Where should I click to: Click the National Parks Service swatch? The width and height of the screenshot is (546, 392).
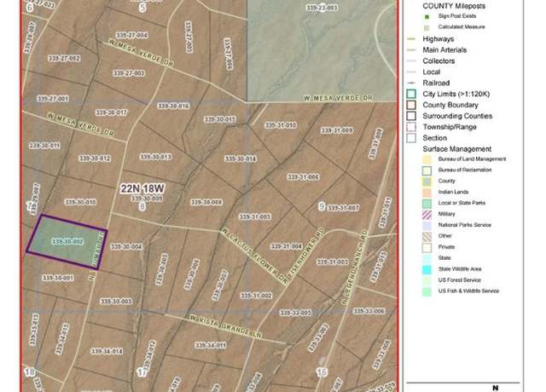[x=427, y=225]
